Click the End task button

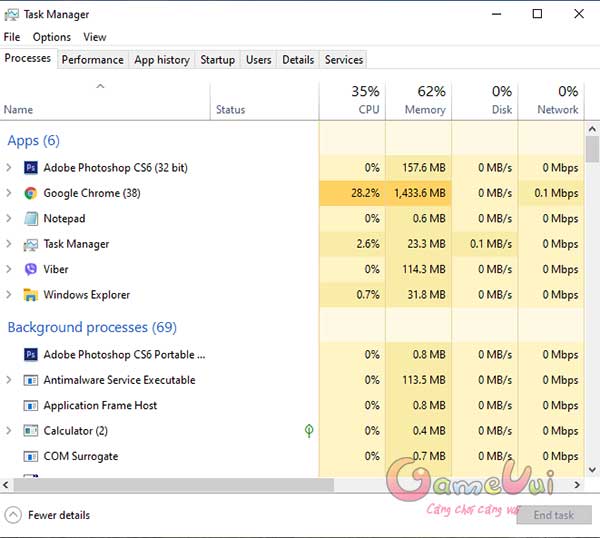click(553, 515)
